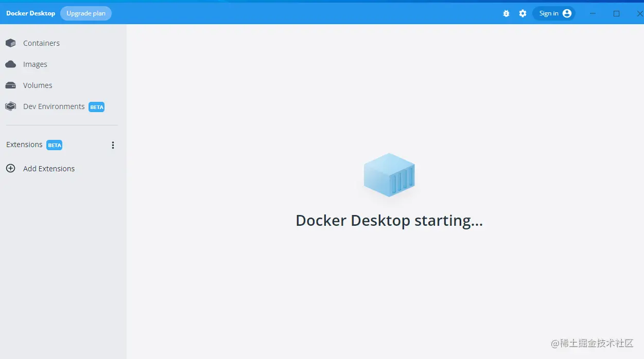Click the 'Docker Desktop starting...' message

tap(389, 221)
